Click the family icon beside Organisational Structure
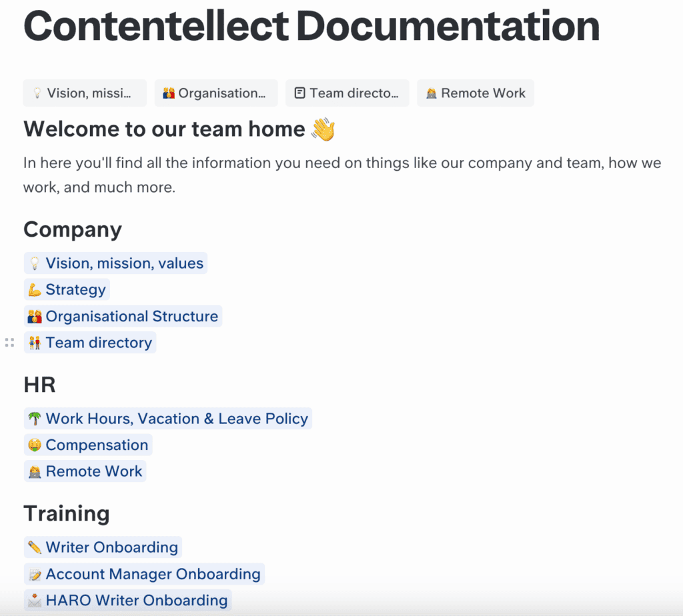 (x=35, y=316)
